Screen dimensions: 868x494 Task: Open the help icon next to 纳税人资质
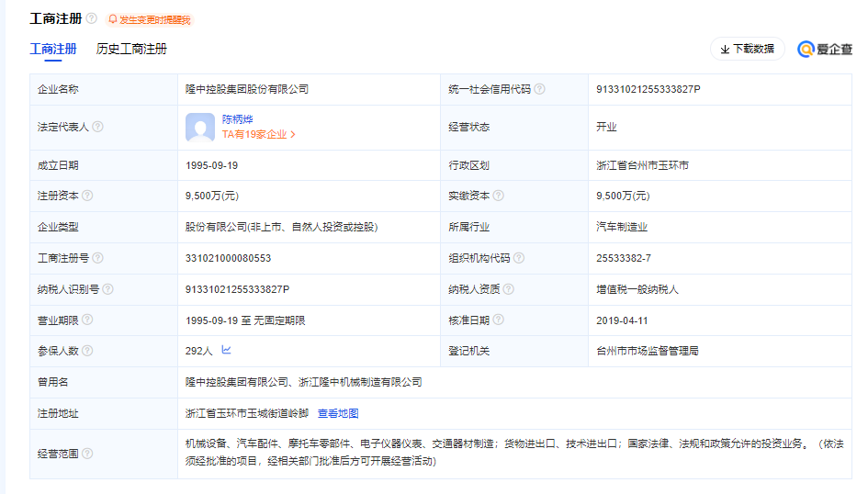509,288
